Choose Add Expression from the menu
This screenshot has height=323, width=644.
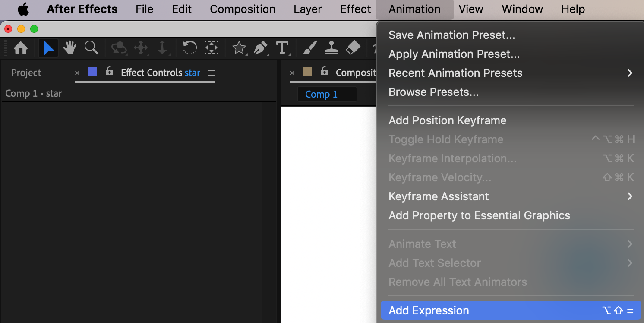(x=429, y=310)
